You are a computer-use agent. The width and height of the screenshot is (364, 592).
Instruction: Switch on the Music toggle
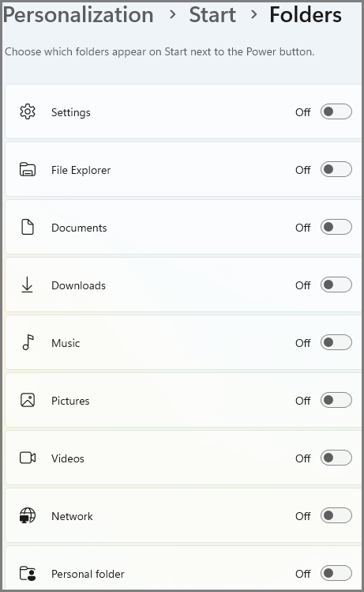click(x=336, y=343)
